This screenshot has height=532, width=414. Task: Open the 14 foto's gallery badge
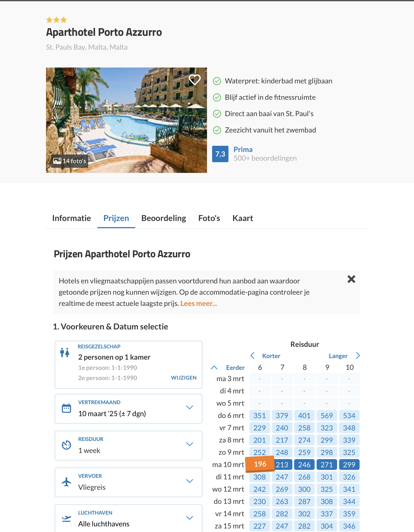(x=70, y=161)
